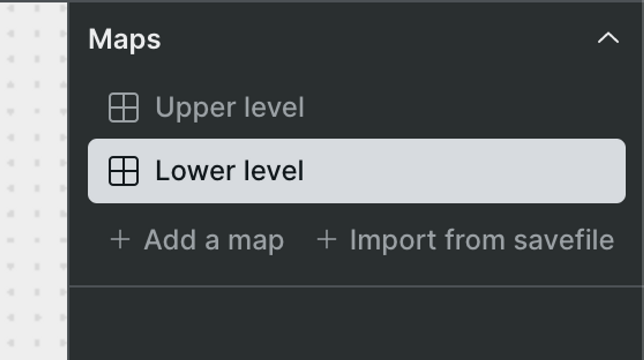Select the Upper level map
Image resolution: width=644 pixels, height=360 pixels.
click(x=229, y=108)
